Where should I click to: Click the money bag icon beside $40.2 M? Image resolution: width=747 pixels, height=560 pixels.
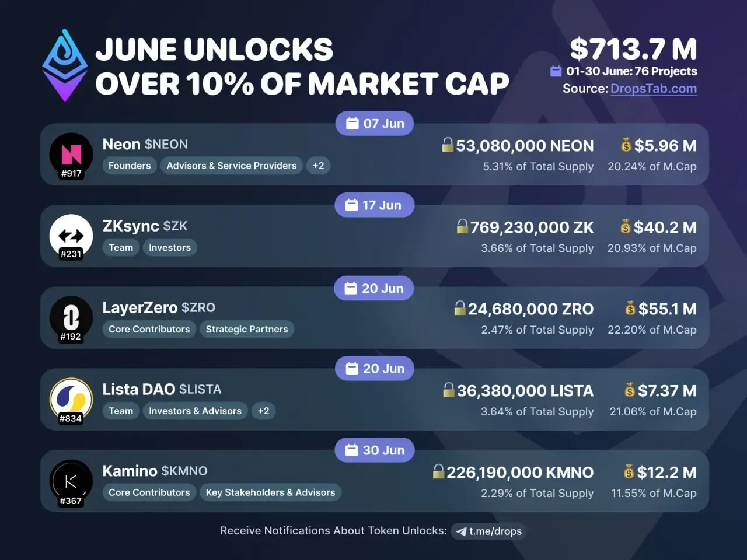[626, 226]
